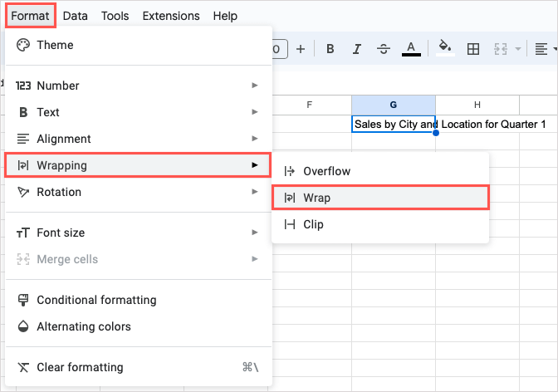Select column H header
Viewport: 558px width, 392px height.
[477, 105]
